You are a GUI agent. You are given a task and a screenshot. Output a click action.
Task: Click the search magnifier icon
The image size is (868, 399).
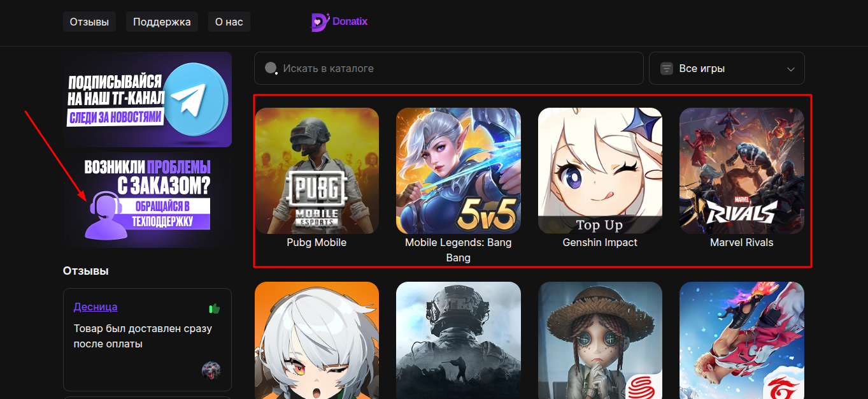point(271,68)
